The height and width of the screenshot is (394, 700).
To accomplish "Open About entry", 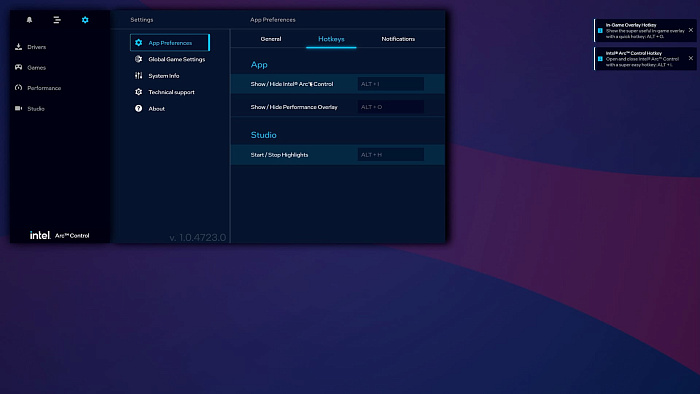I will [x=157, y=109].
